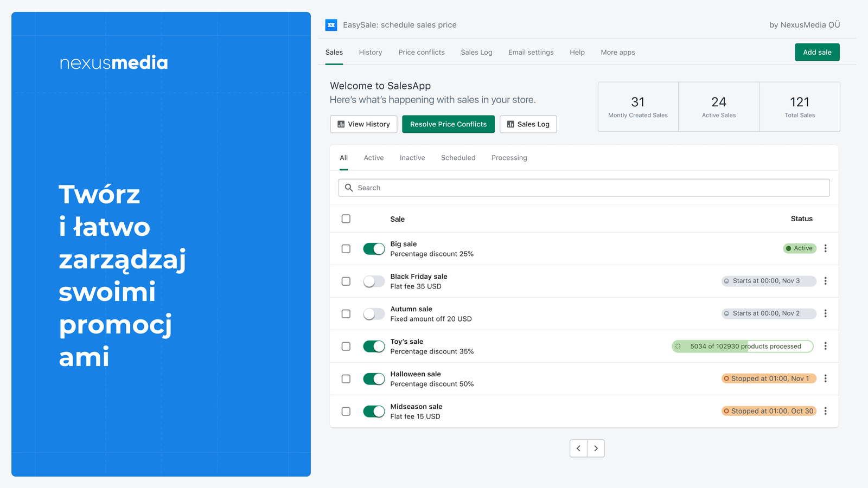Click the search magnifier icon
The height and width of the screenshot is (488, 868).
[349, 188]
